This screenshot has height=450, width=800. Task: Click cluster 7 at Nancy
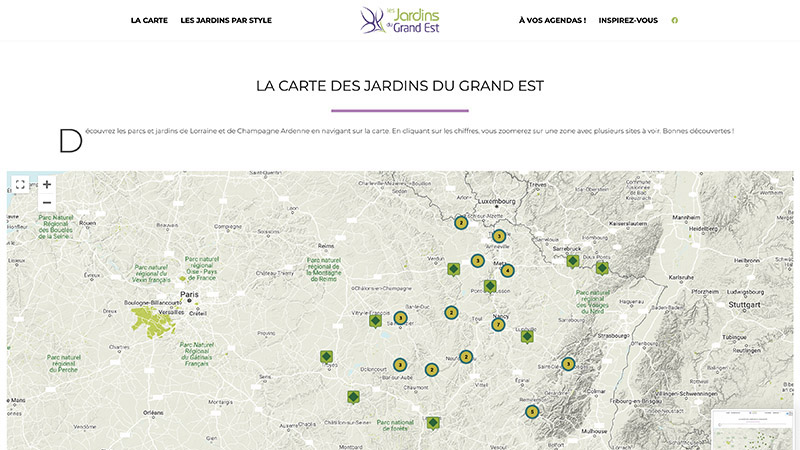(x=498, y=324)
